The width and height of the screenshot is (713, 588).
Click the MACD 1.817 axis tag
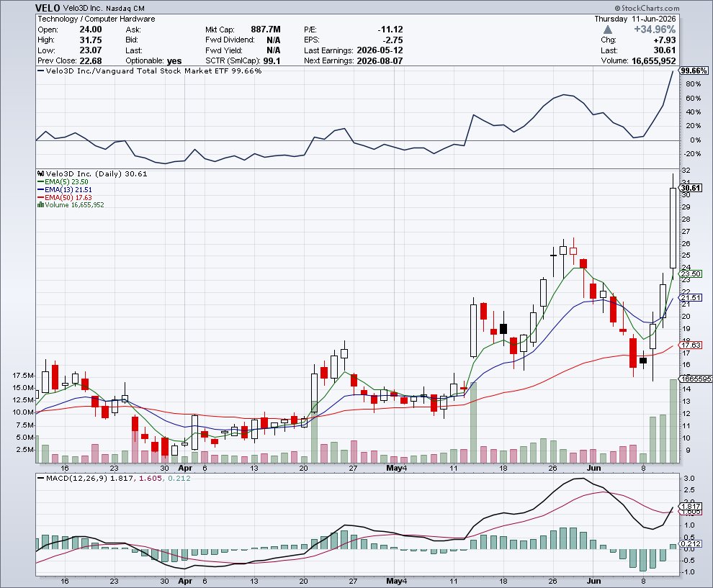tap(690, 506)
